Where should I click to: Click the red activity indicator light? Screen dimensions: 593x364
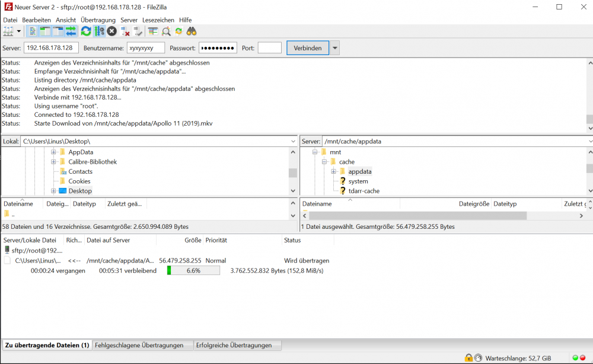[582, 357]
